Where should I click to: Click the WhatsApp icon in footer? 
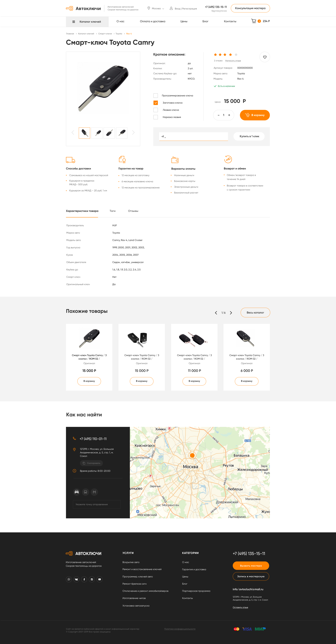[69, 579]
